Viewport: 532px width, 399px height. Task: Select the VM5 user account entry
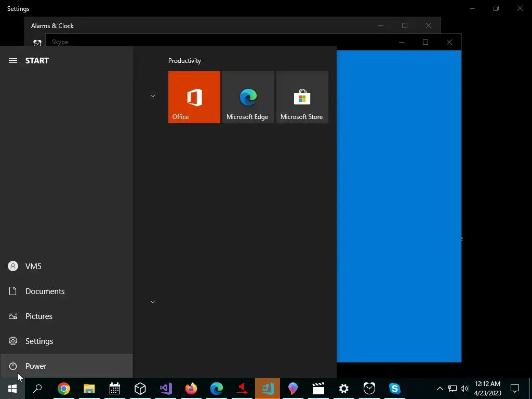click(x=66, y=267)
